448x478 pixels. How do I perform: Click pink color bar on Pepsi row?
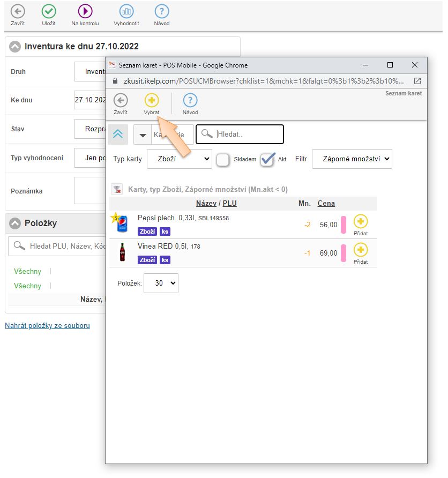(344, 225)
